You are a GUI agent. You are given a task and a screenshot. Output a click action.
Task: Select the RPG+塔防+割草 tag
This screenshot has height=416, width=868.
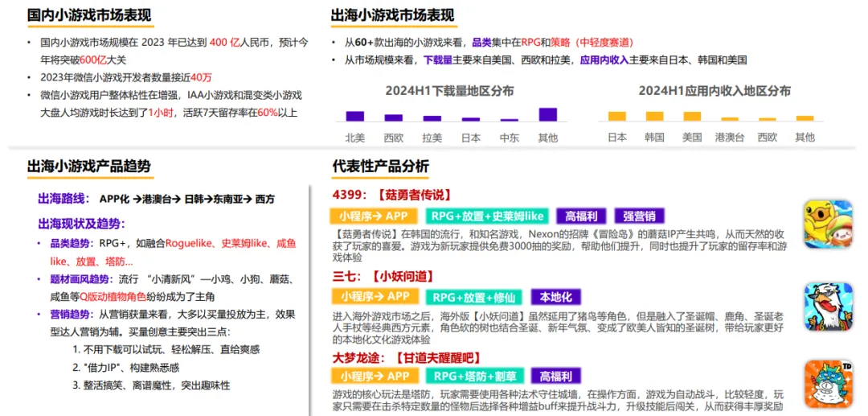point(475,376)
